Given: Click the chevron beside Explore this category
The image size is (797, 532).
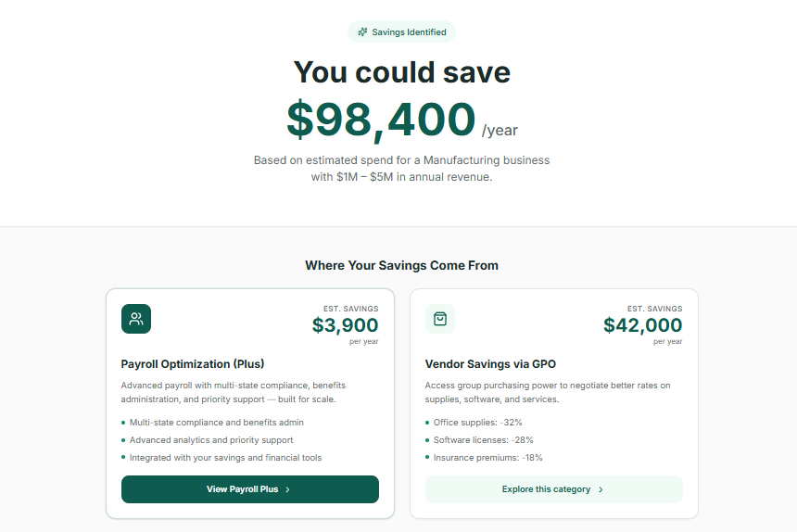Looking at the screenshot, I should pyautogui.click(x=601, y=489).
